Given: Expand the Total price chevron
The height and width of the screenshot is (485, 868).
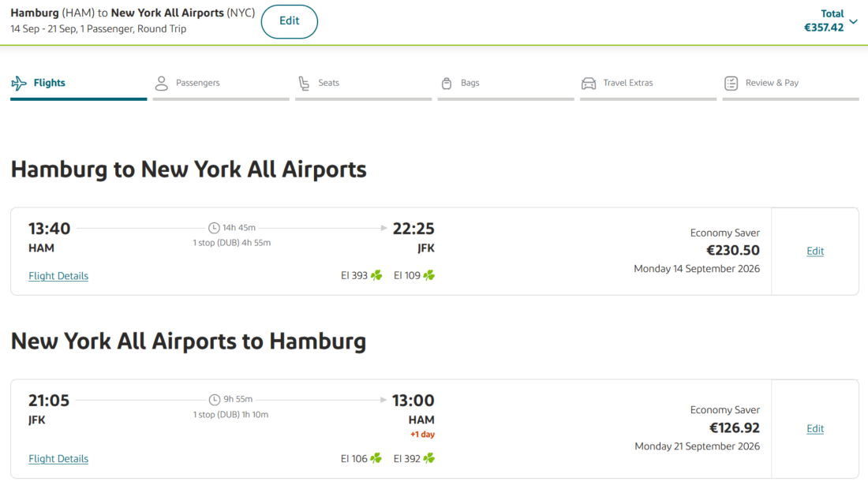Looking at the screenshot, I should tap(854, 21).
